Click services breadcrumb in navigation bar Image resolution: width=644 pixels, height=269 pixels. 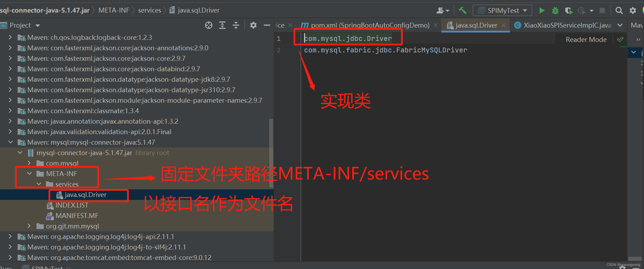(x=149, y=10)
